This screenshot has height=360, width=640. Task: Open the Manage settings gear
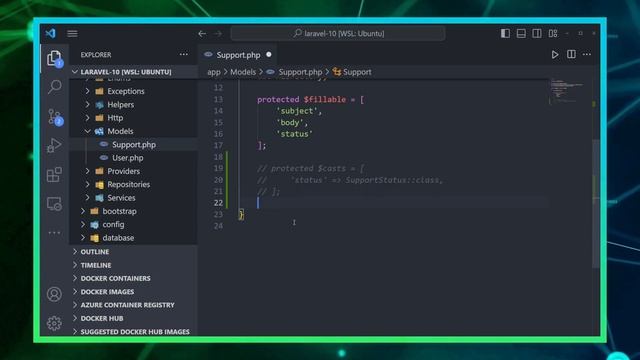pyautogui.click(x=54, y=323)
